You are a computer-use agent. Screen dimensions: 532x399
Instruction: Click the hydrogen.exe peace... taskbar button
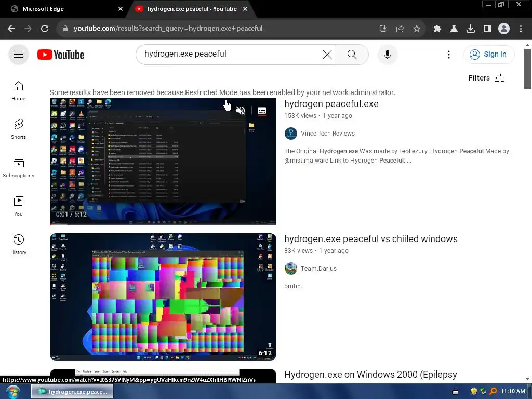point(72,392)
